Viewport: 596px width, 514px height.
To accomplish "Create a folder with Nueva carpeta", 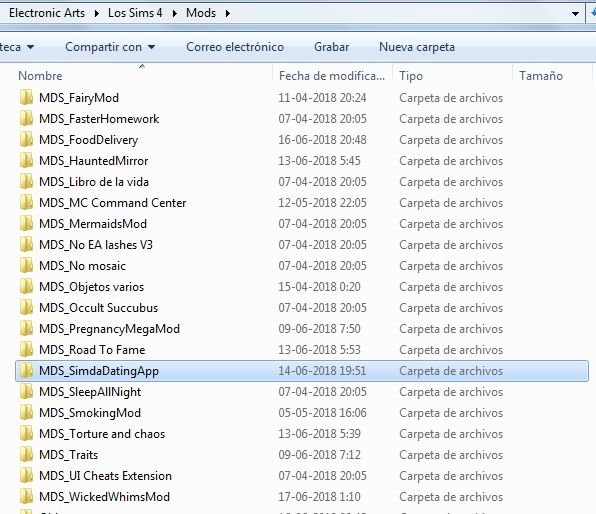I will click(x=417, y=47).
